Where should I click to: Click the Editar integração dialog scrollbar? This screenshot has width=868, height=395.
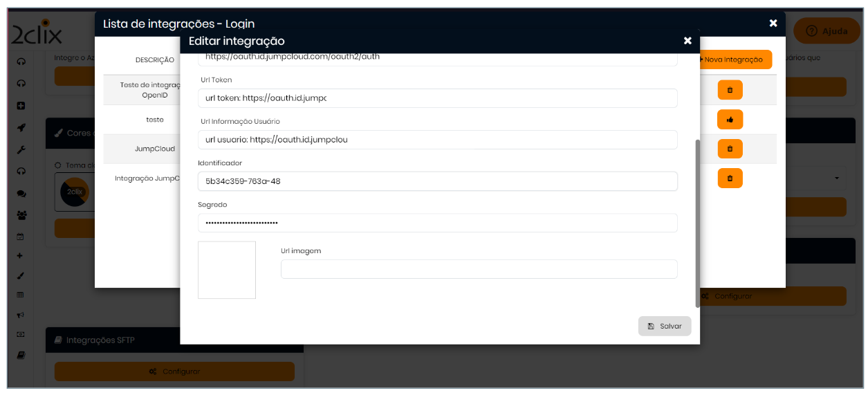(x=697, y=221)
